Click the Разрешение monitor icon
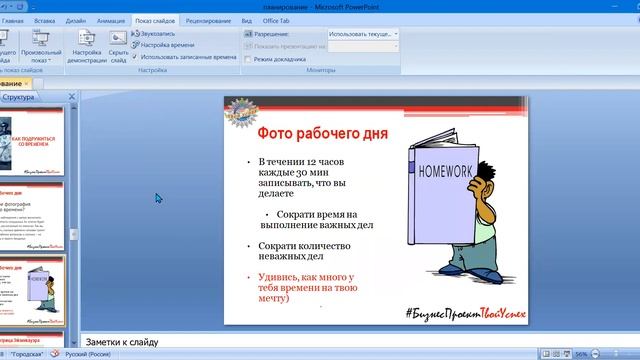The width and height of the screenshot is (640, 360). pos(248,34)
